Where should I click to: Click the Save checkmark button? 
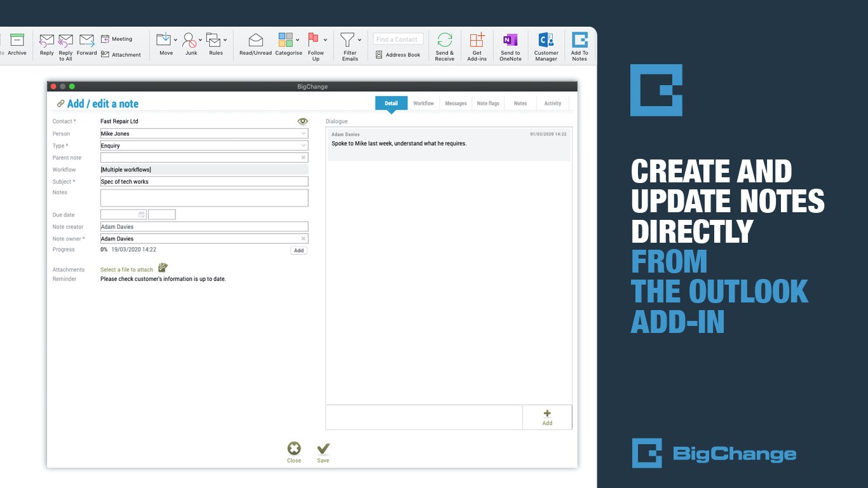pyautogui.click(x=323, y=452)
